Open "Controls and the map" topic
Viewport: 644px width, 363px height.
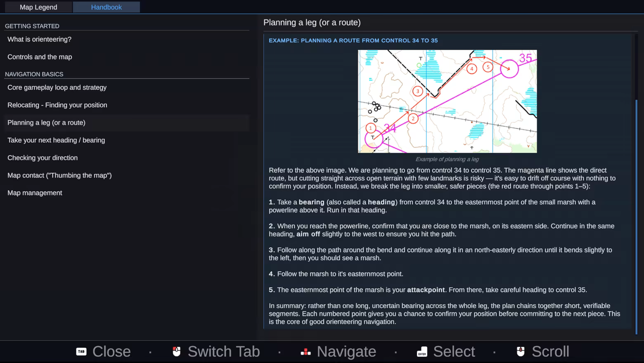[40, 57]
